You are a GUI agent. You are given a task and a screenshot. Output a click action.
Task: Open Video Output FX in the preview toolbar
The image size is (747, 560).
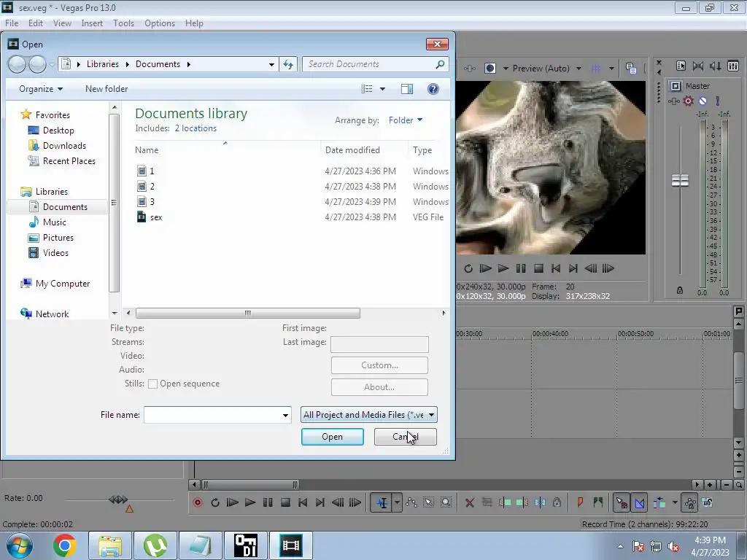pos(469,68)
